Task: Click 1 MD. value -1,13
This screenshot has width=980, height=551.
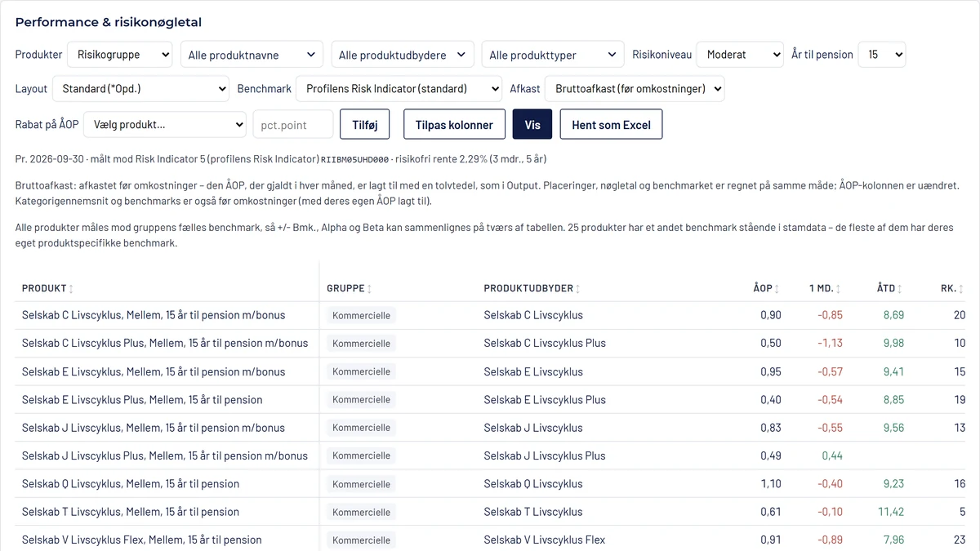Action: pyautogui.click(x=831, y=343)
